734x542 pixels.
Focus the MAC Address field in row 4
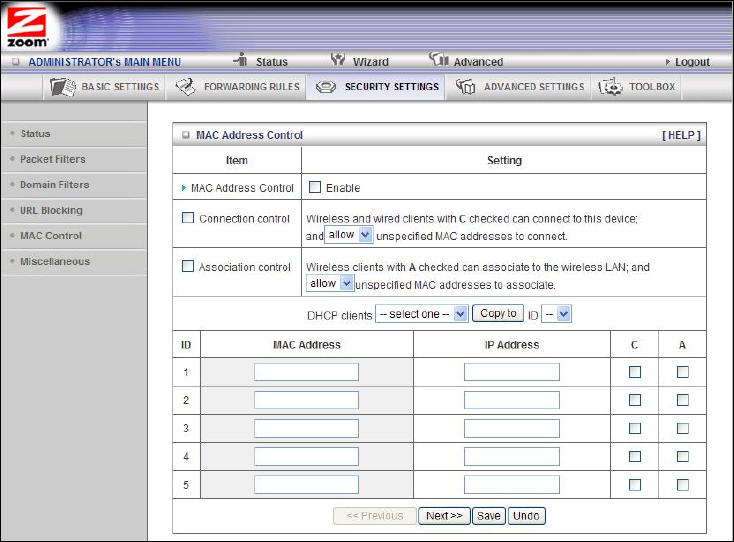(x=307, y=456)
